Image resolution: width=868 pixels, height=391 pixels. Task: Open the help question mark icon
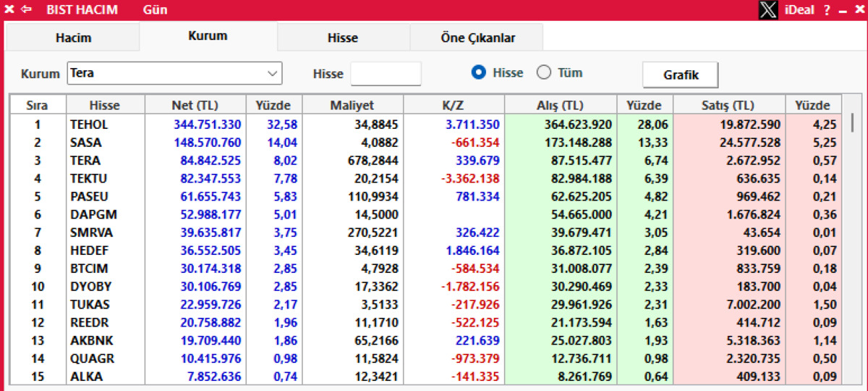pos(827,10)
